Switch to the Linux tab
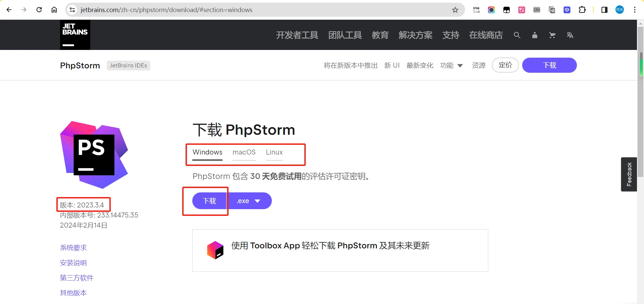 point(274,152)
